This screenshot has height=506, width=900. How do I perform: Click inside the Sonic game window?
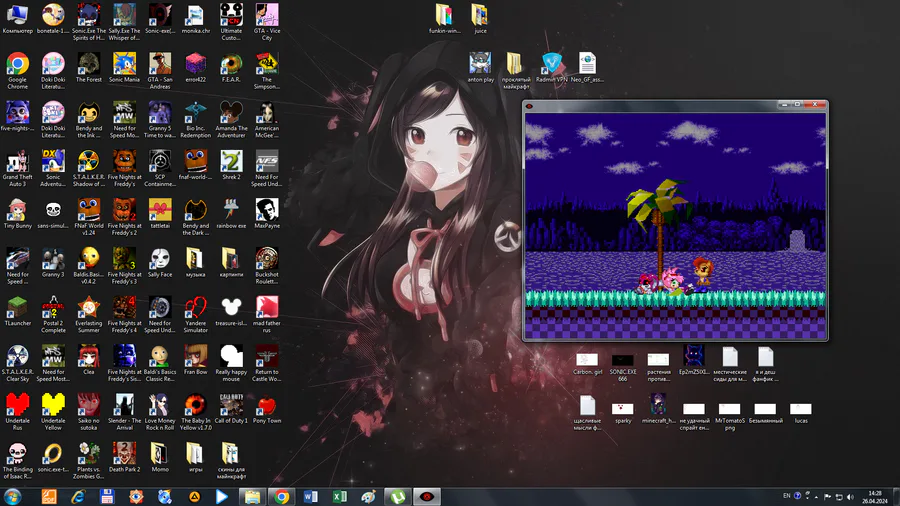676,226
